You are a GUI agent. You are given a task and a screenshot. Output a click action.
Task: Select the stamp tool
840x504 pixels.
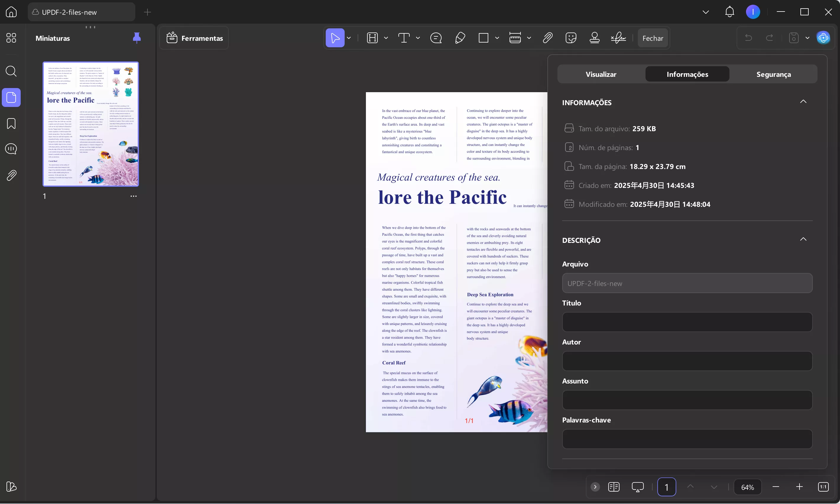(x=594, y=38)
